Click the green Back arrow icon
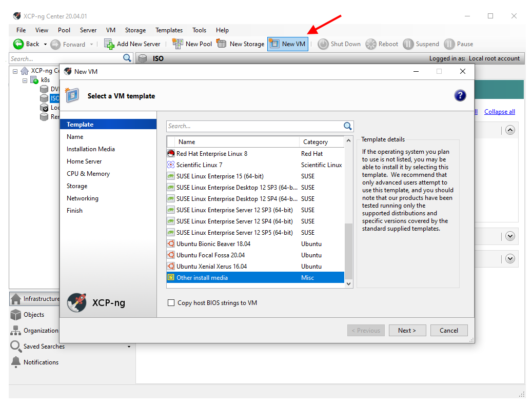Image resolution: width=532 pixels, height=408 pixels. [18, 44]
